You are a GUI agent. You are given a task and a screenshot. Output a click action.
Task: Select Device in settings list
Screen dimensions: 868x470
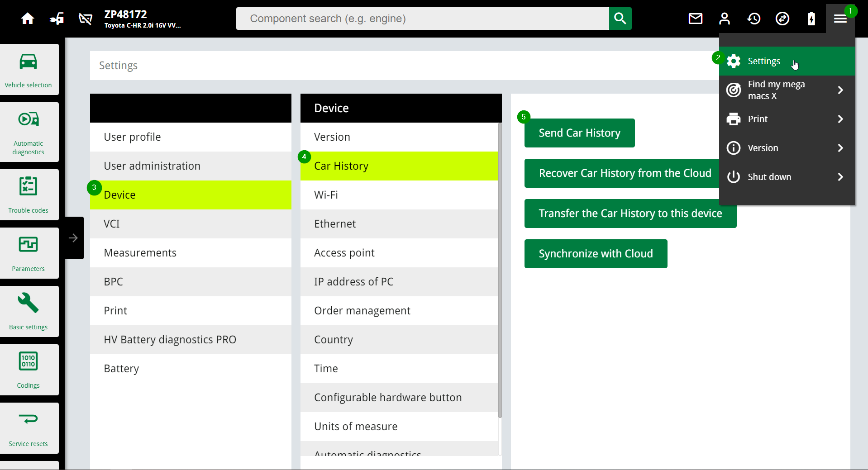[191, 195]
